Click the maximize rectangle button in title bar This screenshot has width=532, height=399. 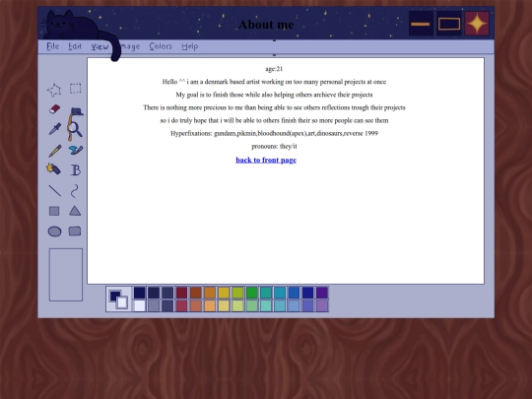[x=449, y=24]
